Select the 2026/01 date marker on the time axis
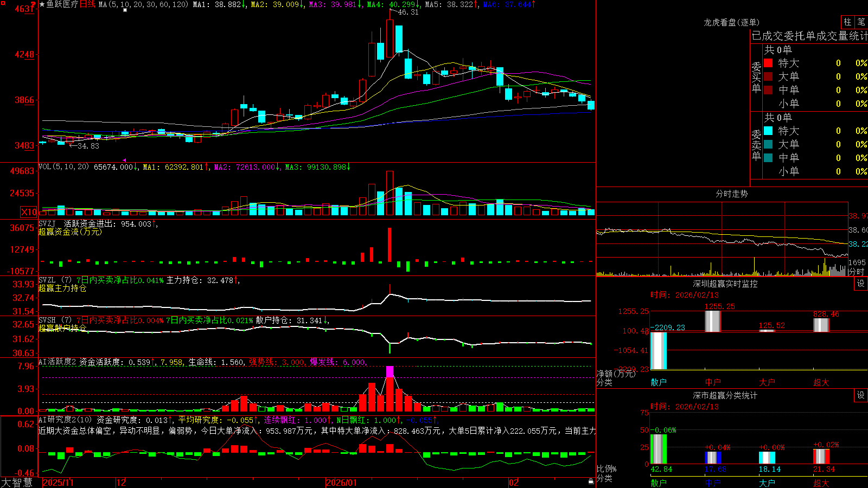Viewport: 868px width, 488px height. click(342, 483)
